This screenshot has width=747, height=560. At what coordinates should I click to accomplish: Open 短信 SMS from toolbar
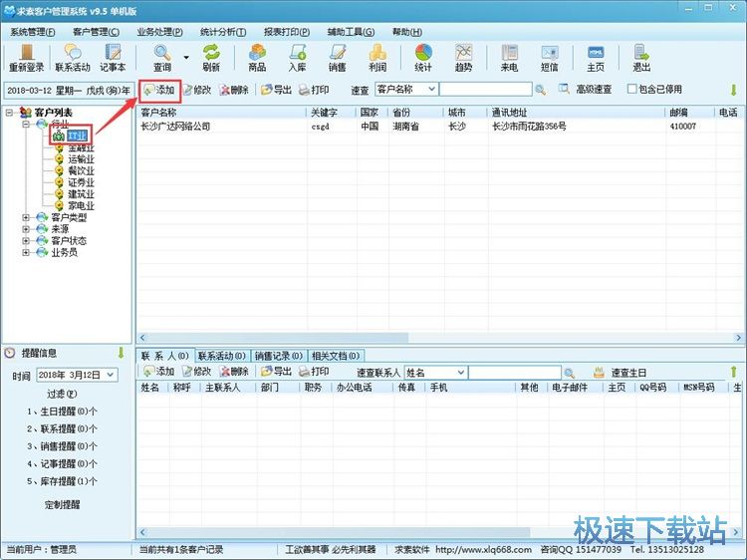point(550,58)
